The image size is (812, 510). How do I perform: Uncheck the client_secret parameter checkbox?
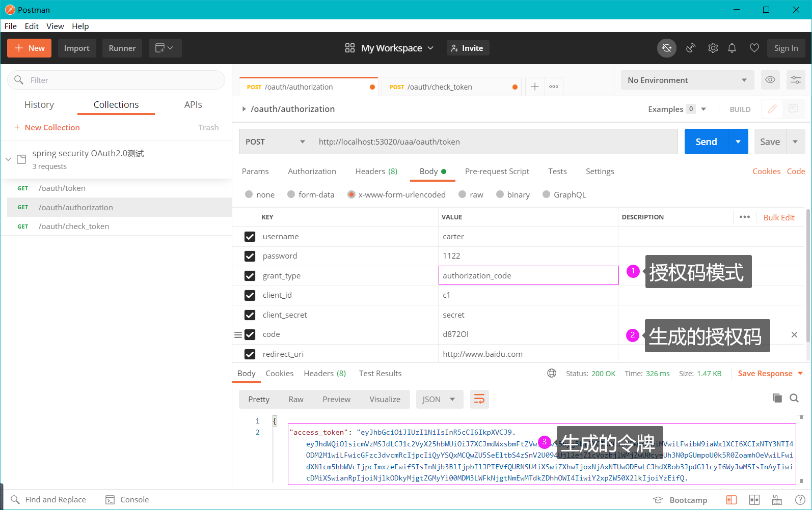click(250, 315)
